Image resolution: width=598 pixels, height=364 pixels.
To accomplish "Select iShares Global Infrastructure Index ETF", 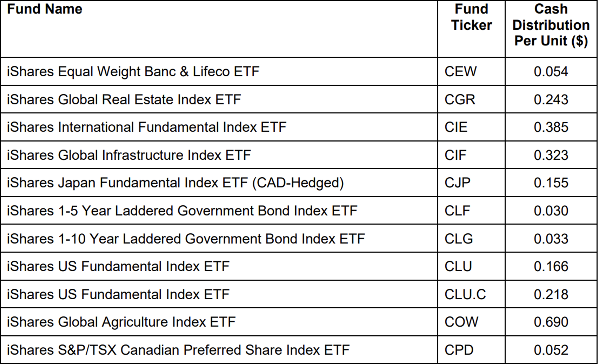I will (x=129, y=155).
